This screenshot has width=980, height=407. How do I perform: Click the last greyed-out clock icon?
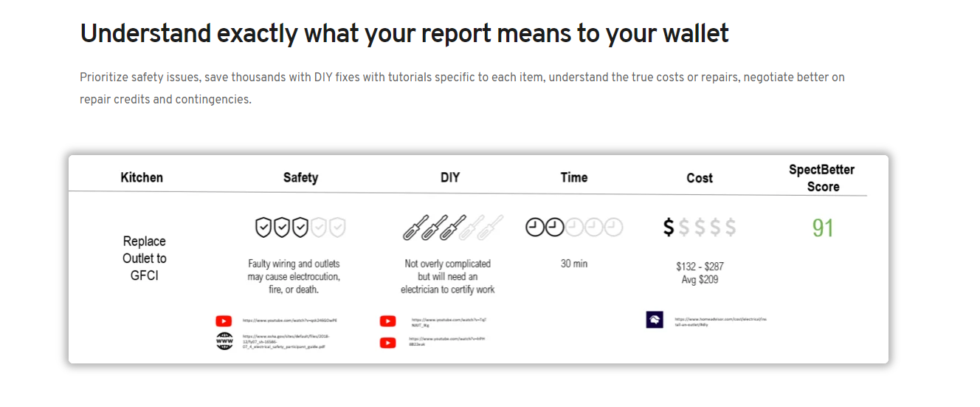613,228
